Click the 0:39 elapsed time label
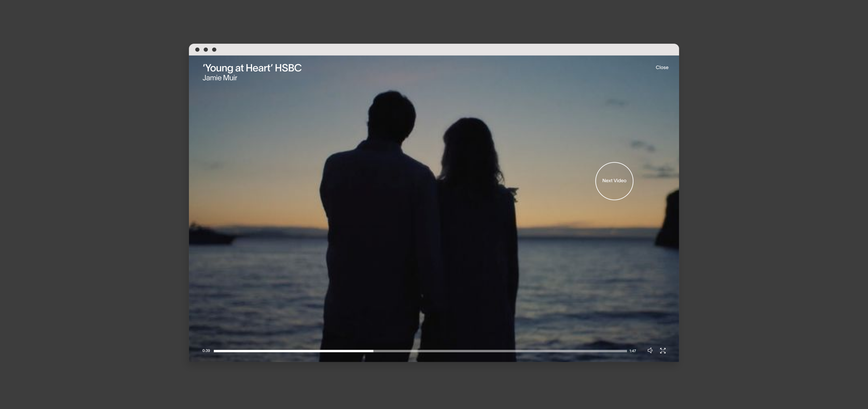 [x=206, y=351]
